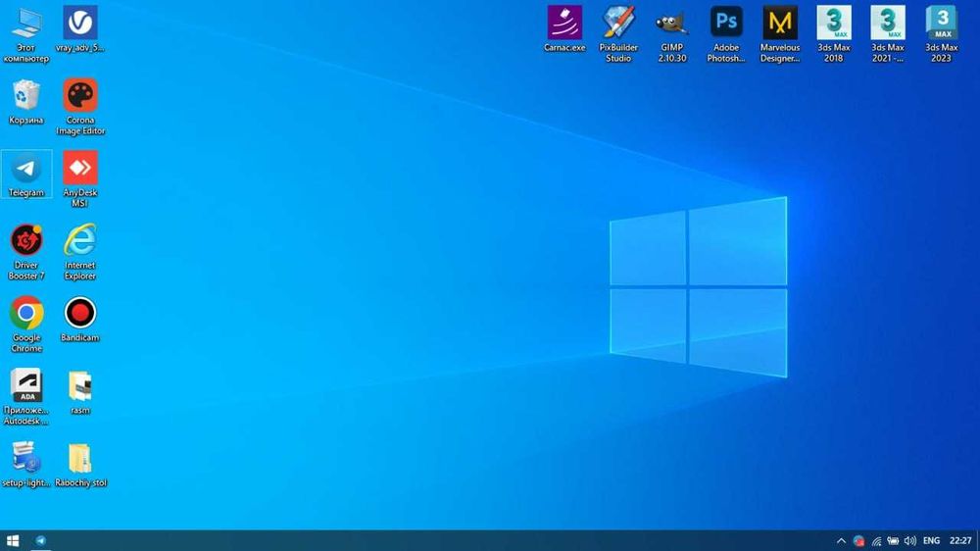Open Internet Explorer shortcut
This screenshot has width=980, height=551.
[80, 252]
